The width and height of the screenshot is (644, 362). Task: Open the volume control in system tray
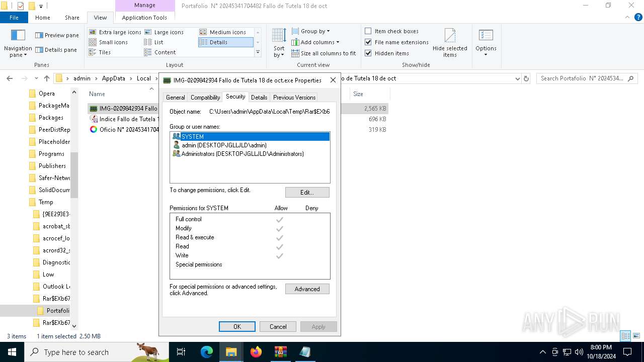point(579,352)
